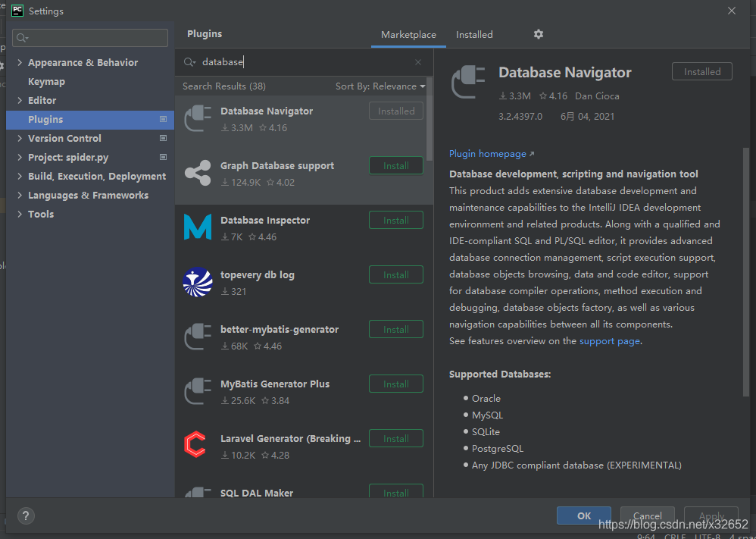
Task: Install better-mybatis-generator plugin
Action: tap(396, 329)
